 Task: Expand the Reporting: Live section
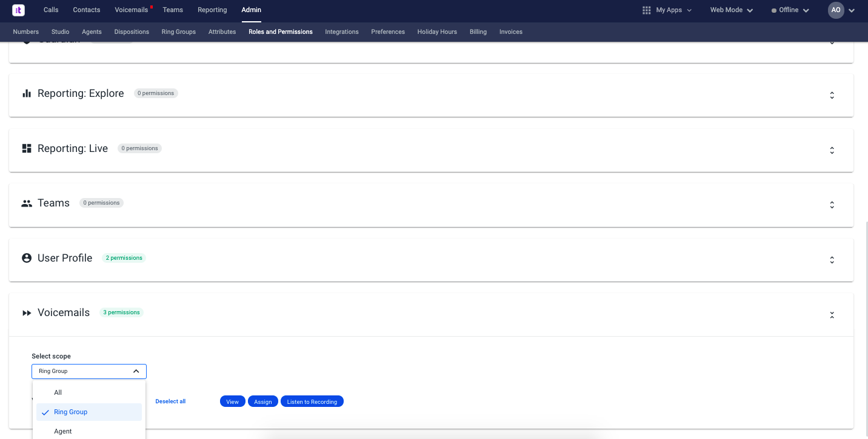(832, 150)
